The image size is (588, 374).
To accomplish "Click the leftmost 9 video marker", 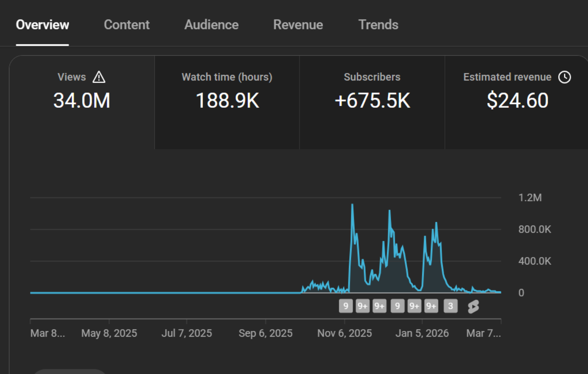I will pos(346,306).
